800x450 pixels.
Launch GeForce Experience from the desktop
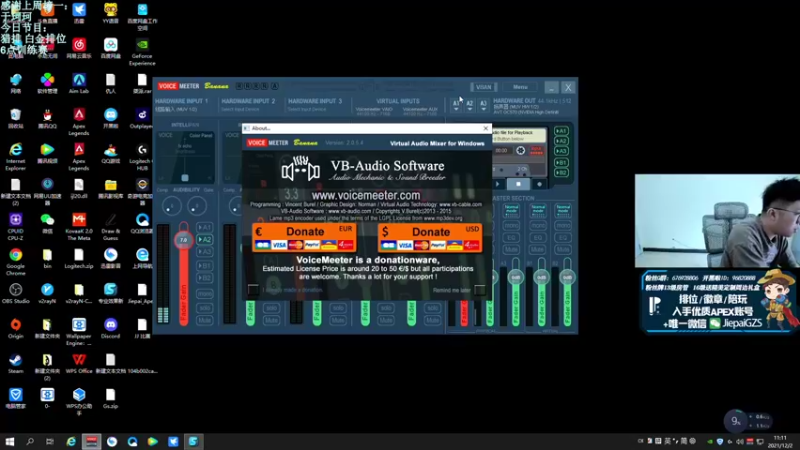142,52
